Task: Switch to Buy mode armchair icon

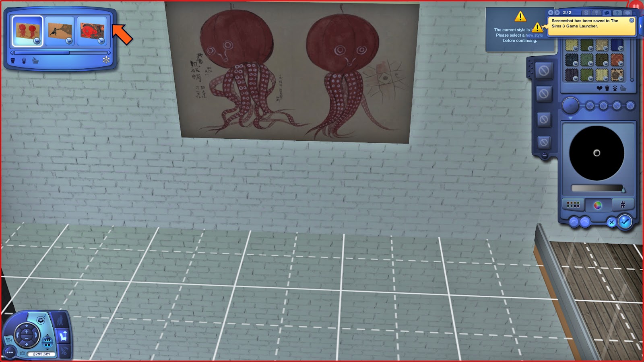Action: tap(63, 336)
